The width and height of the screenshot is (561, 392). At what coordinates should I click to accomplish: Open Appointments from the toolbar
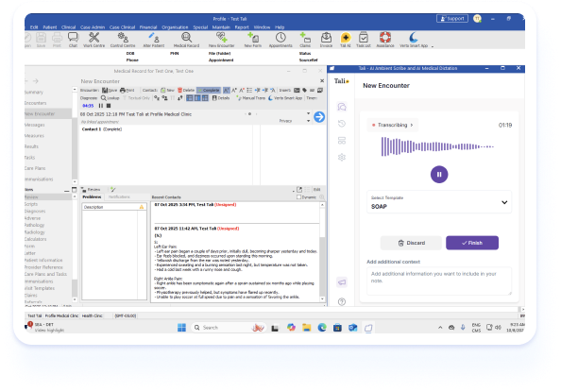pos(280,40)
